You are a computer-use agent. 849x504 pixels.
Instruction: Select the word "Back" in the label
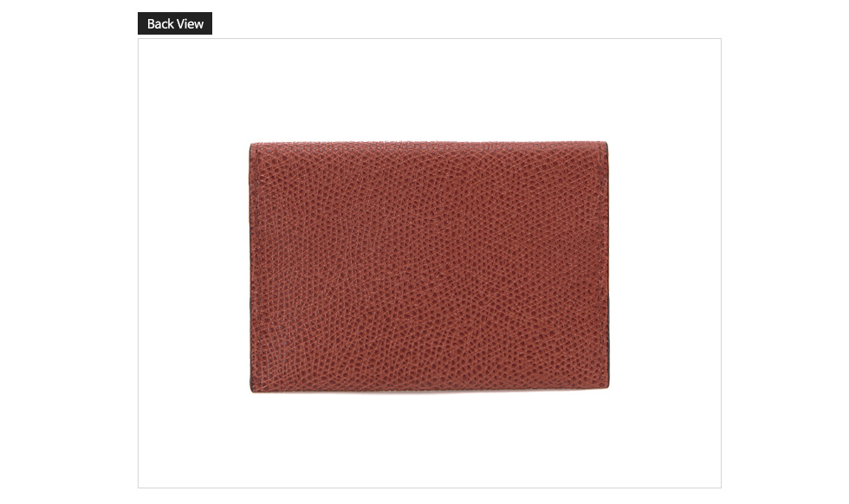point(159,24)
